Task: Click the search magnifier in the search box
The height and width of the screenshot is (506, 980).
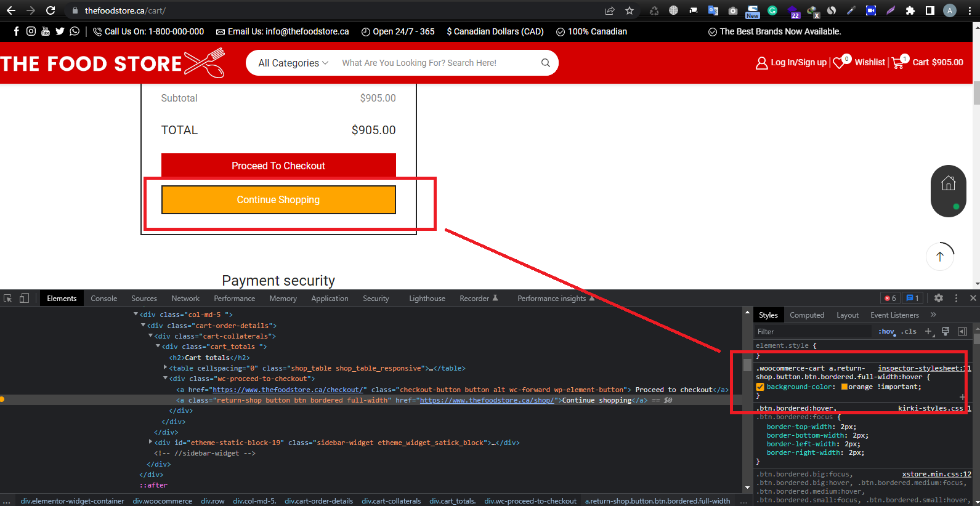Action: [x=546, y=63]
